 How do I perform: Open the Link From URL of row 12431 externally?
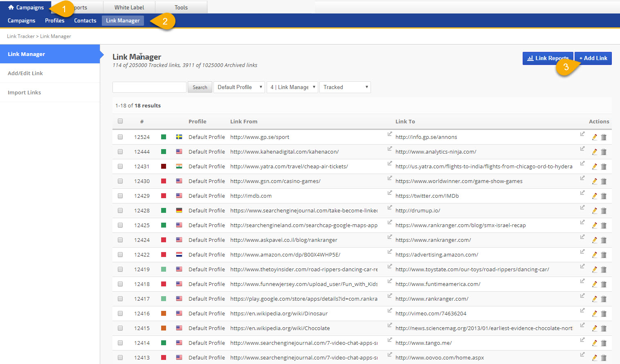pos(390,163)
